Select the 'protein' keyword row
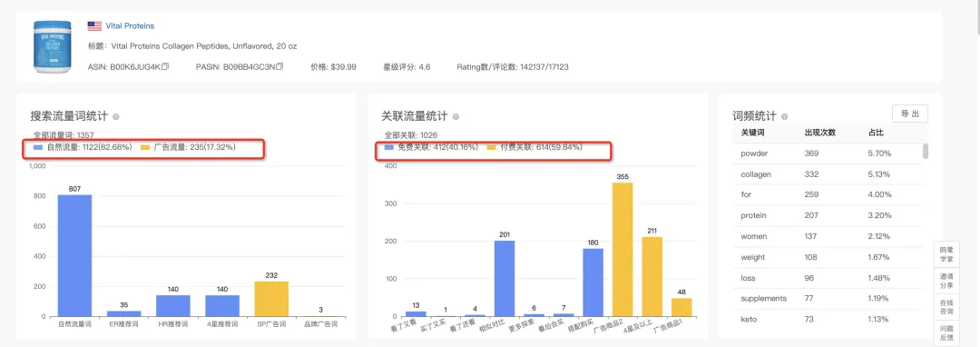Viewport: 980px width, 347px height. 827,215
